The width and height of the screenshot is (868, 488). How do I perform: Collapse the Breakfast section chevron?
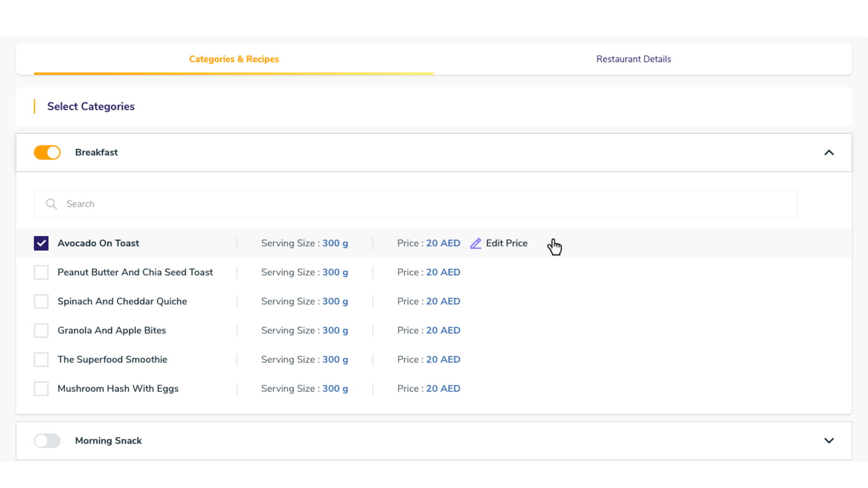coord(829,153)
